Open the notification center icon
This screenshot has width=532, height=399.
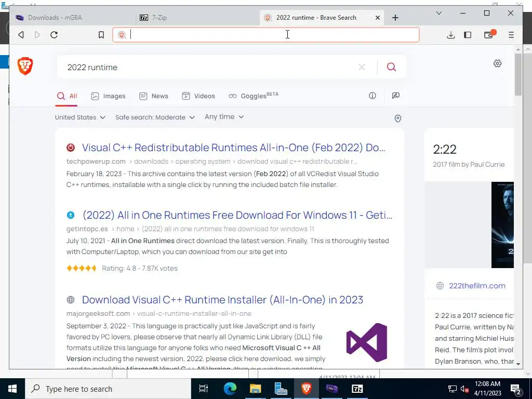pos(516,389)
